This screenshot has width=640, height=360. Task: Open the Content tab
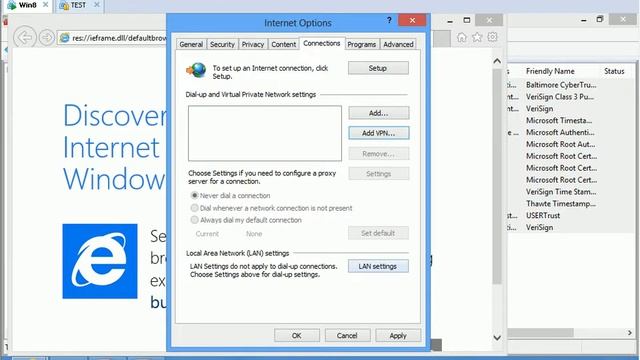tap(283, 44)
